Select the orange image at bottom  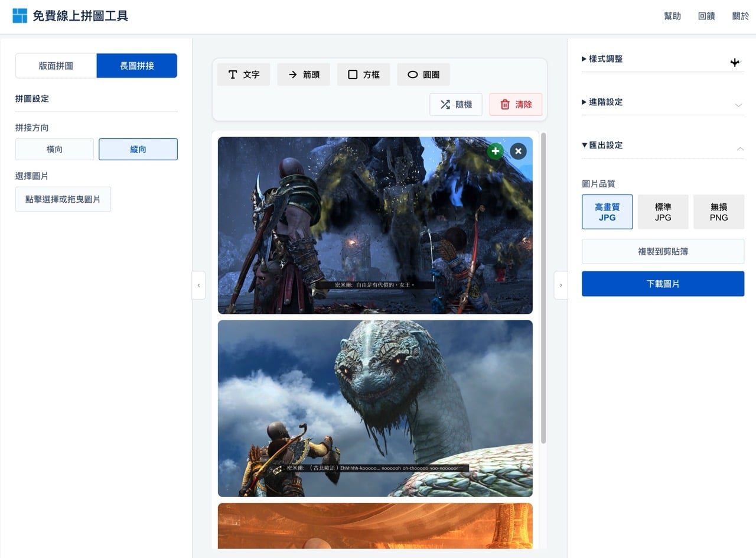(375, 525)
